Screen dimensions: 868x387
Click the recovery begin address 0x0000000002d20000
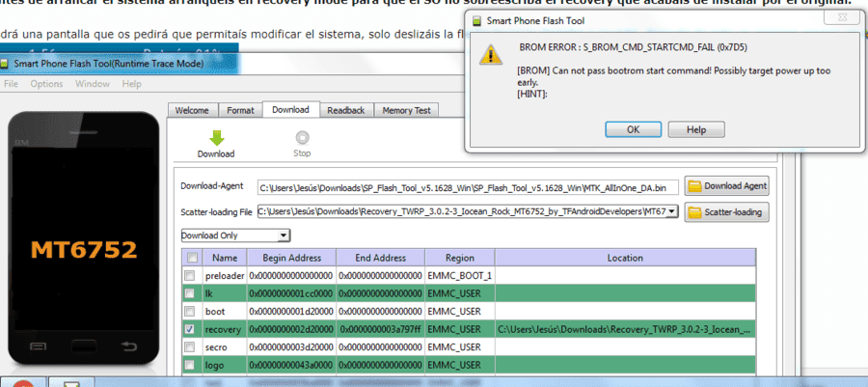coord(291,330)
